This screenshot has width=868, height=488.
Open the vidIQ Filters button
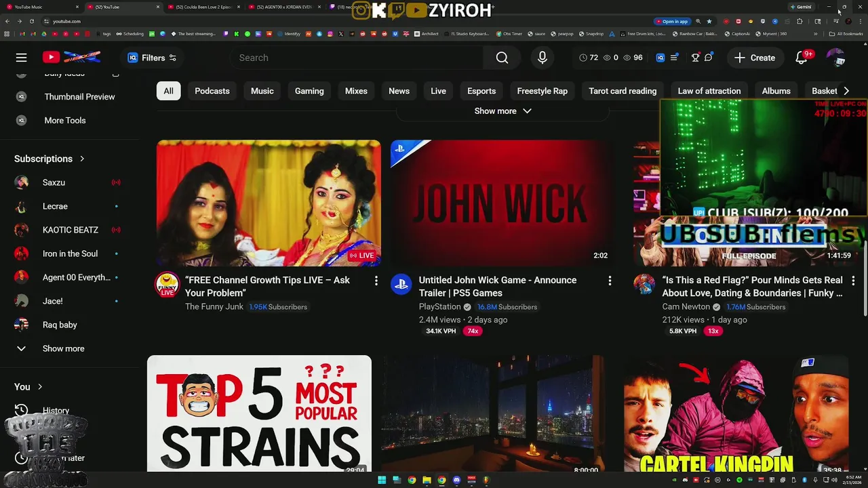click(x=152, y=58)
